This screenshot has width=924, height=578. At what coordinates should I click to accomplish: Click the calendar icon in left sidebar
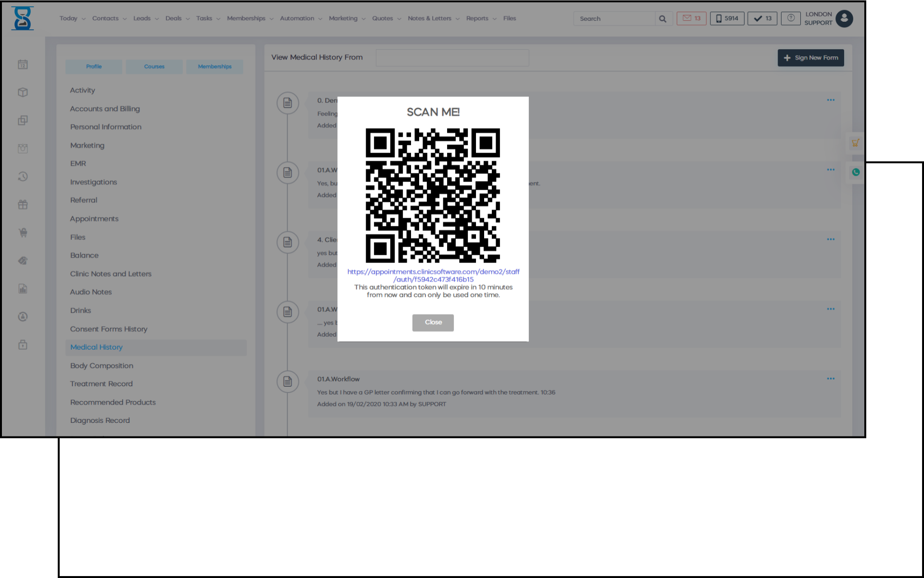click(23, 65)
